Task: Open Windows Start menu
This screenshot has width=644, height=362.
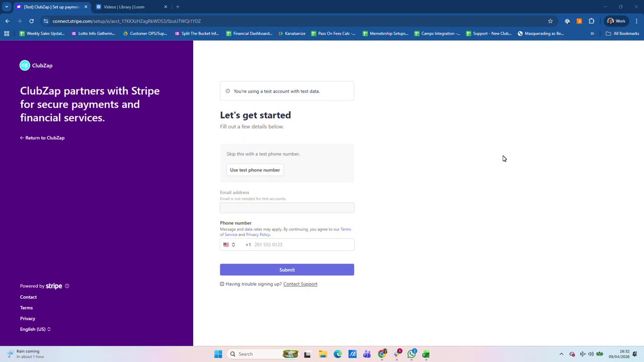Action: [x=218, y=354]
